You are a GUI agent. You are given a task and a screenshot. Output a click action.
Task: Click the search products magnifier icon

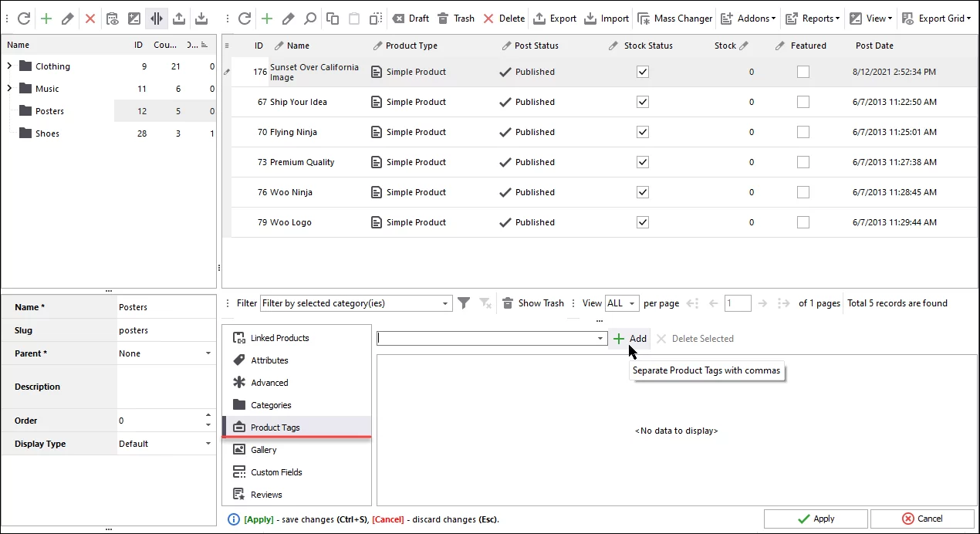click(x=309, y=19)
